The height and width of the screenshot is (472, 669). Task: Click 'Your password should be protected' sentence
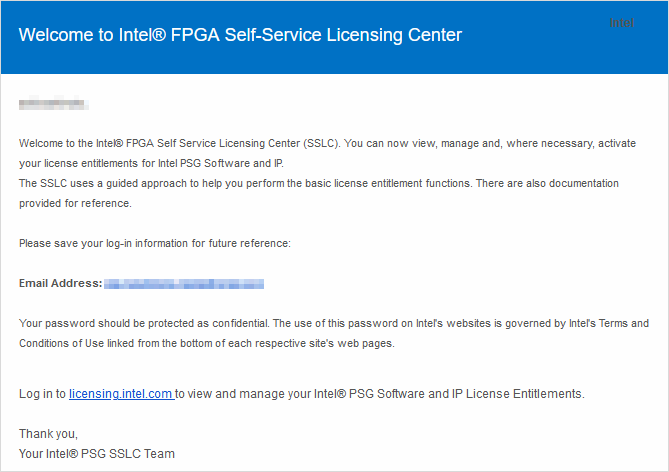pyautogui.click(x=144, y=323)
